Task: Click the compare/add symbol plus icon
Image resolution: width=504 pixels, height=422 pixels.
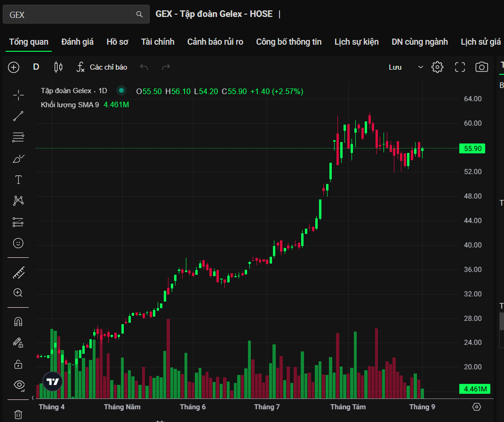Action: click(14, 67)
